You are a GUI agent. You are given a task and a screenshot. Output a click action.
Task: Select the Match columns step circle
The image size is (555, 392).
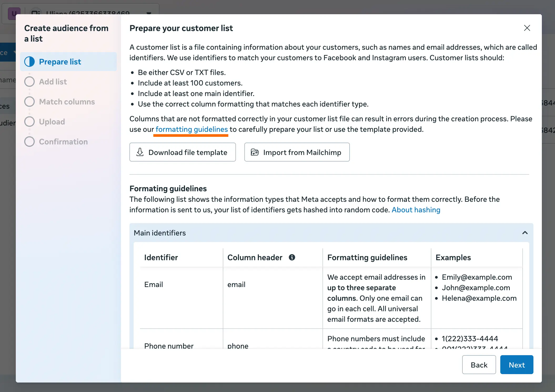[29, 102]
